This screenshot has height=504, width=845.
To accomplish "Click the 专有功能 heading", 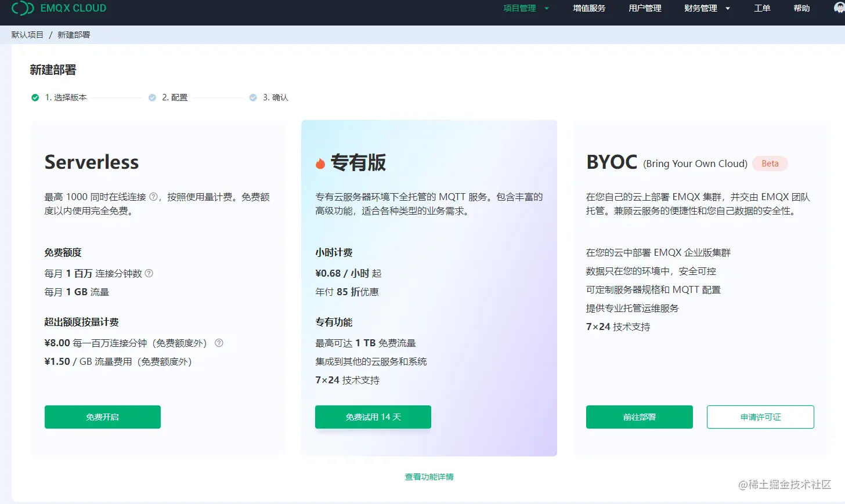I will tap(334, 322).
